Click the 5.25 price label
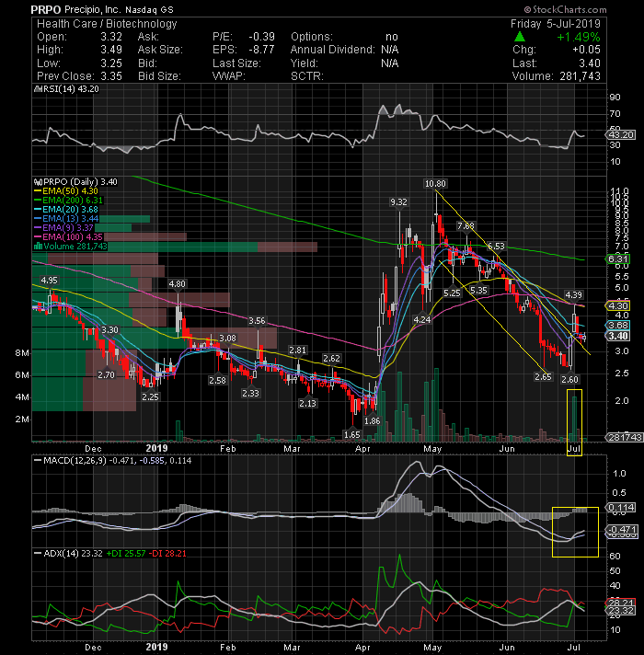Image resolution: width=644 pixels, height=655 pixels. (452, 293)
